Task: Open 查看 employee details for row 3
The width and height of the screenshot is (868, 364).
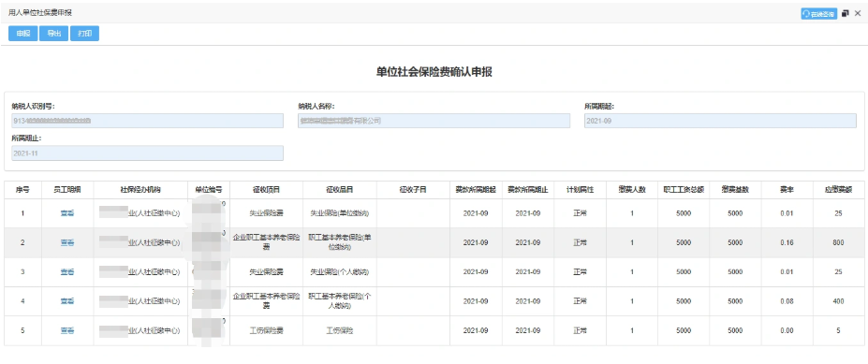Action: pyautogui.click(x=67, y=271)
